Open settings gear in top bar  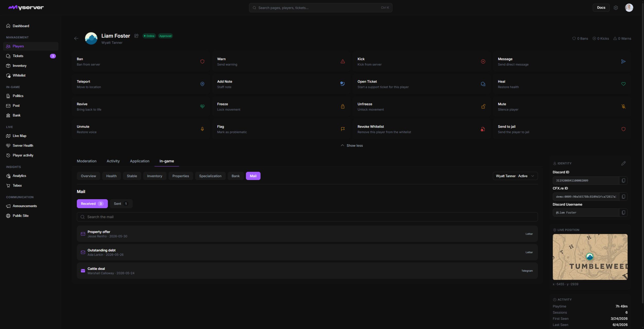[616, 8]
